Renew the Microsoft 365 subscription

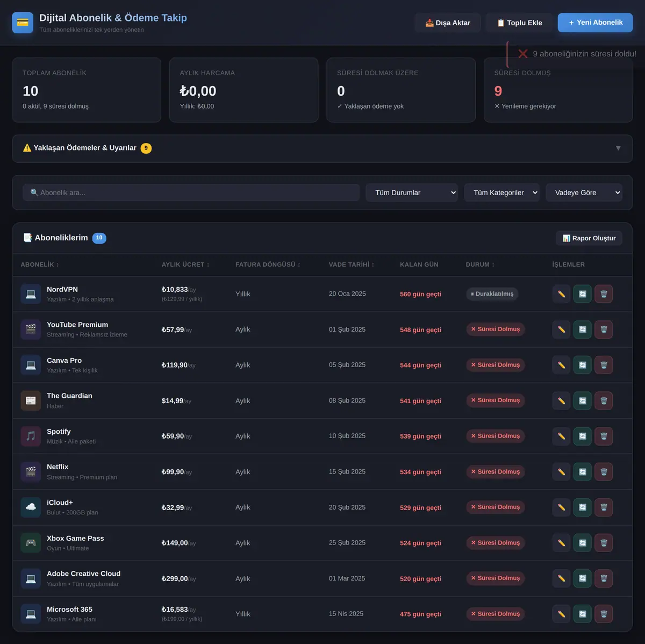(583, 614)
